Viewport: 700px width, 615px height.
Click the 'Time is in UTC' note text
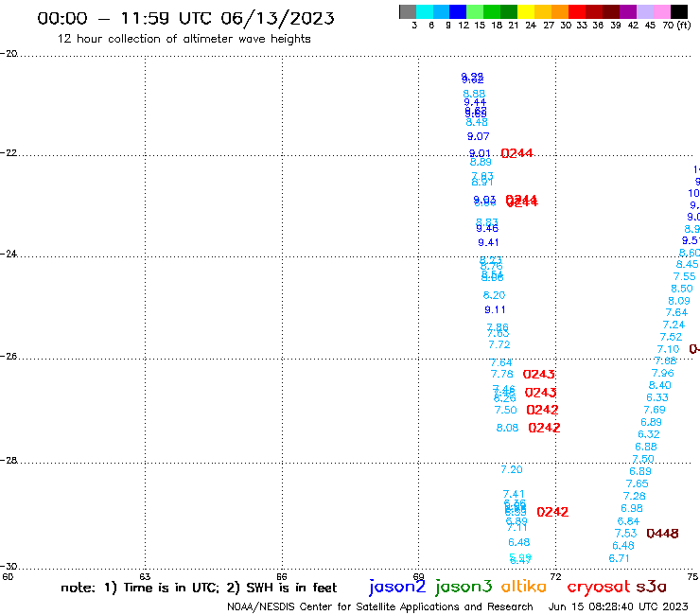pyautogui.click(x=171, y=588)
